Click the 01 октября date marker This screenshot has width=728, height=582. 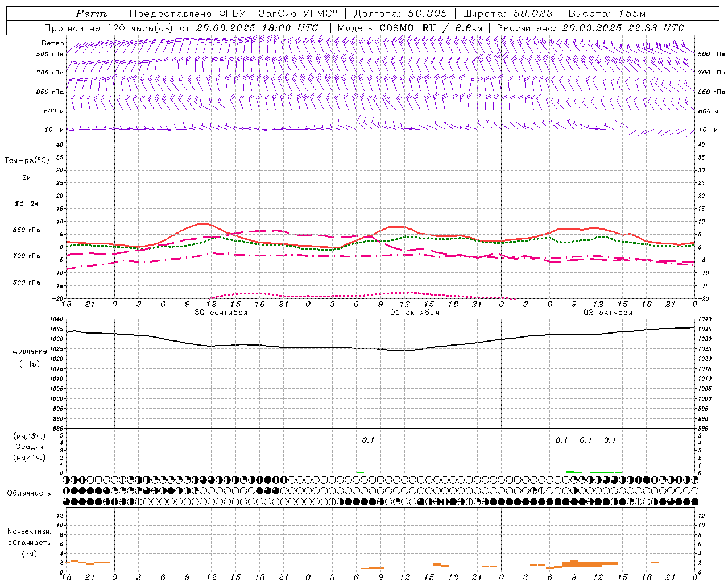(415, 313)
